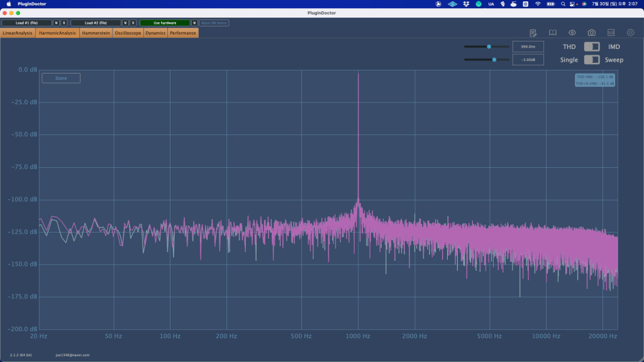This screenshot has height=362, width=644.
Task: Open the Load #2 (file) selector
Action: (96, 23)
